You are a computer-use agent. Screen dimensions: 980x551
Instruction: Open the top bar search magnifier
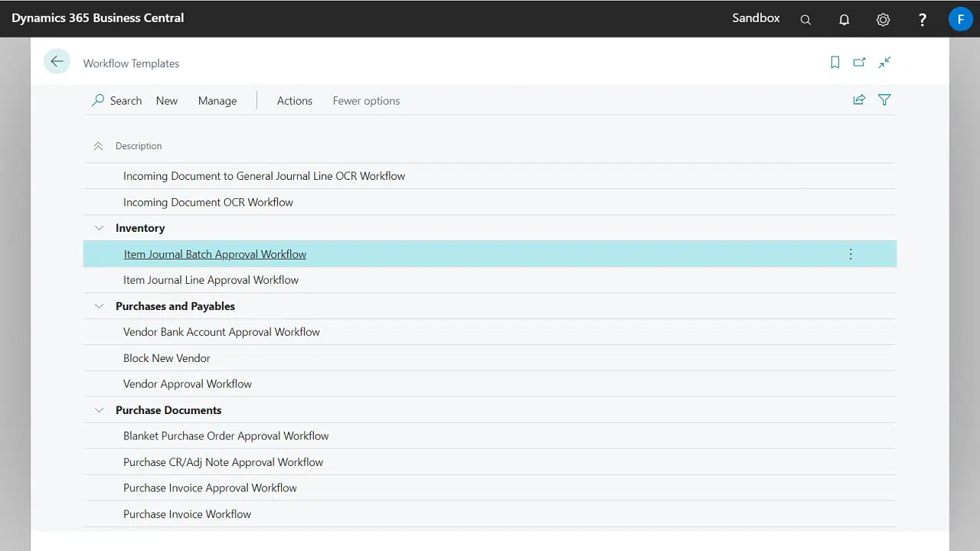[805, 19]
